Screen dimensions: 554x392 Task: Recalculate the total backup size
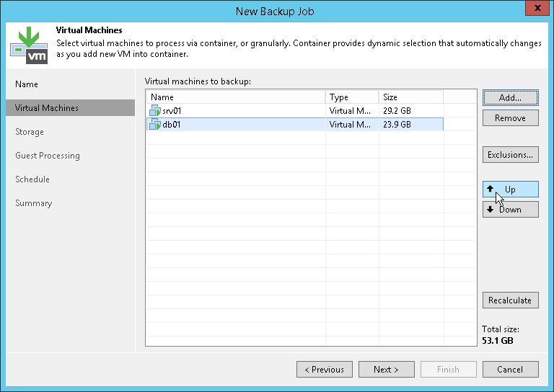click(x=510, y=300)
